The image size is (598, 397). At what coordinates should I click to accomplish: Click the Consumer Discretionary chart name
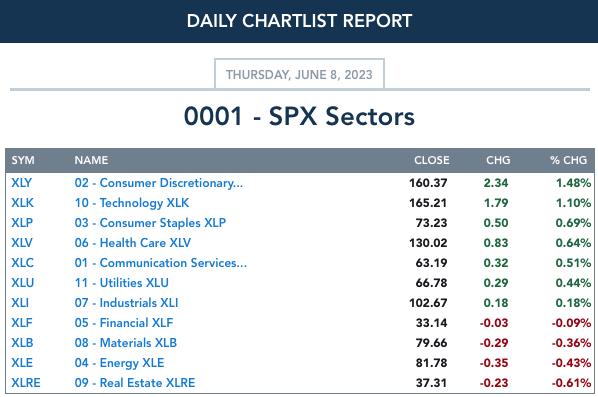(x=159, y=183)
